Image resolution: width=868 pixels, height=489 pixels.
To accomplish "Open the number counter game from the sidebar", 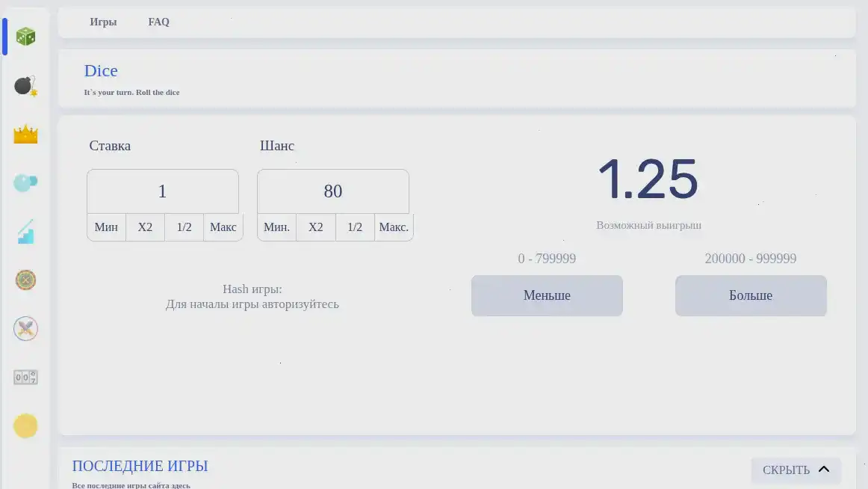I will tap(25, 377).
